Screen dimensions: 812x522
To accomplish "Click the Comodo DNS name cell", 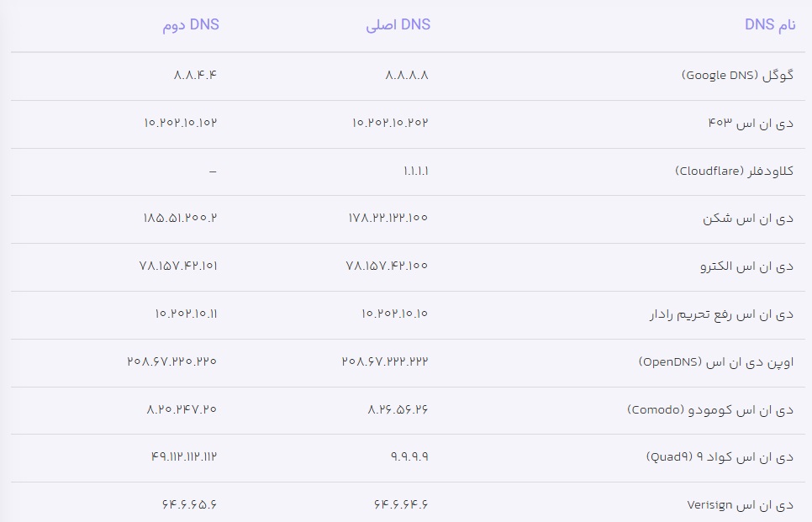I will [710, 410].
